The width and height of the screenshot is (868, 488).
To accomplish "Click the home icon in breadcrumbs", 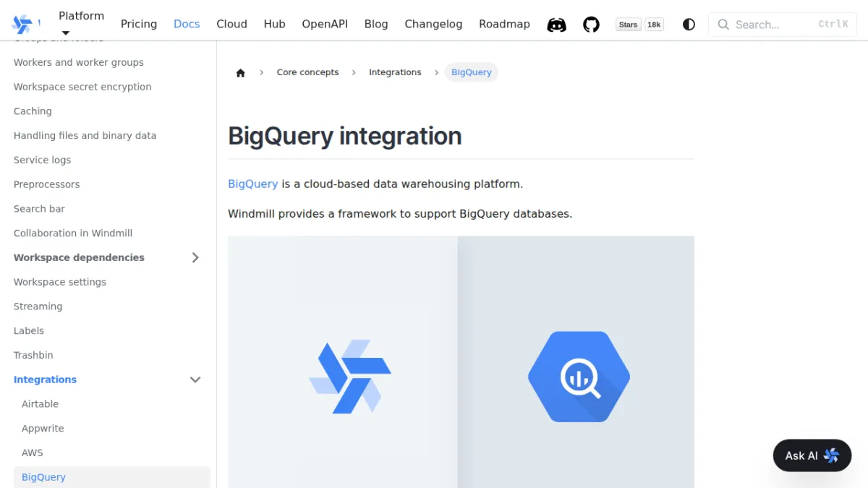I will coord(241,72).
